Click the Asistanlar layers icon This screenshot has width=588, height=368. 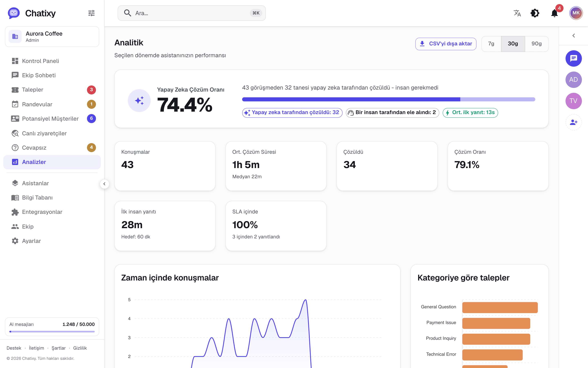pos(15,183)
